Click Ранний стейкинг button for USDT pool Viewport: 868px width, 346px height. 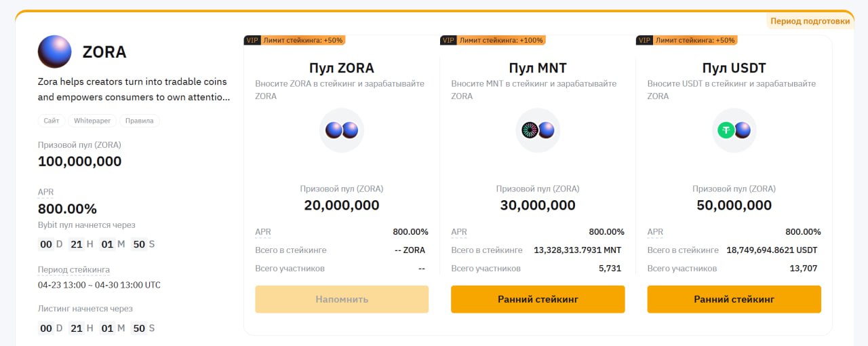click(x=734, y=299)
